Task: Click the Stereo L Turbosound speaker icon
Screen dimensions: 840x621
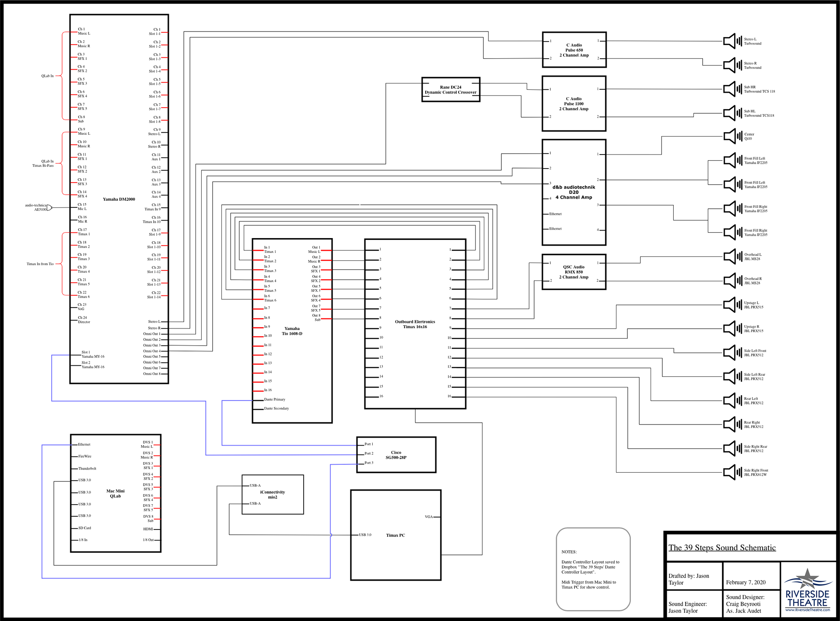Action: coord(732,41)
